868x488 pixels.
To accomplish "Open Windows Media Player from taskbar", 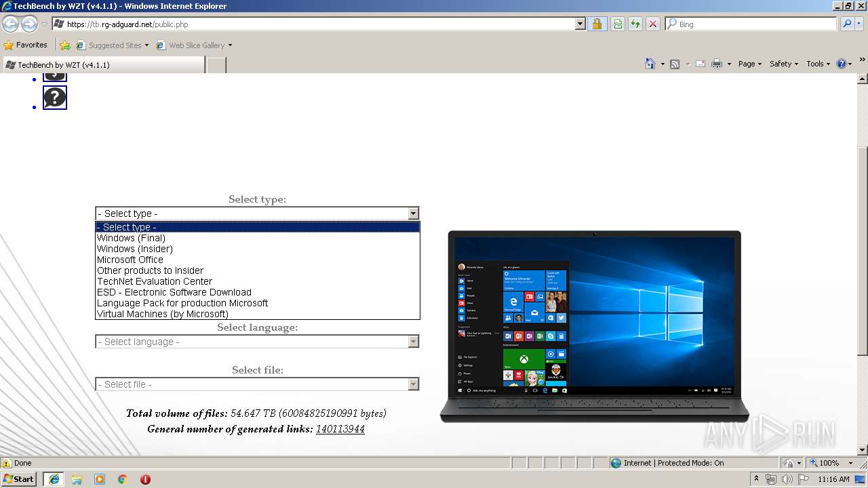I will tap(100, 479).
